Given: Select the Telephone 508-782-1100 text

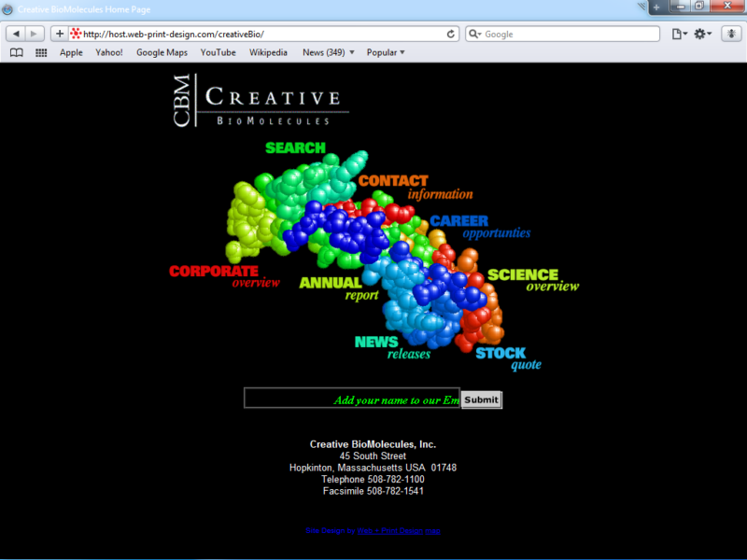Looking at the screenshot, I should pos(373,480).
